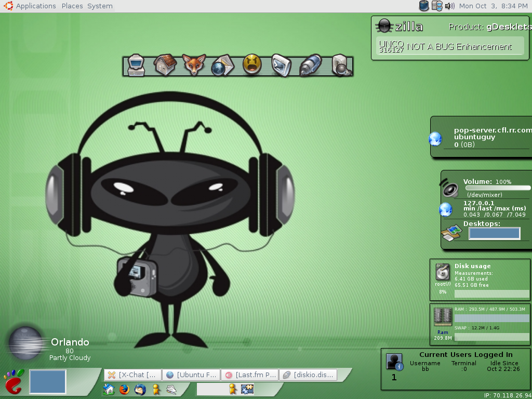Click the blue capsule bottle icon
The image size is (532, 399).
[x=311, y=65]
